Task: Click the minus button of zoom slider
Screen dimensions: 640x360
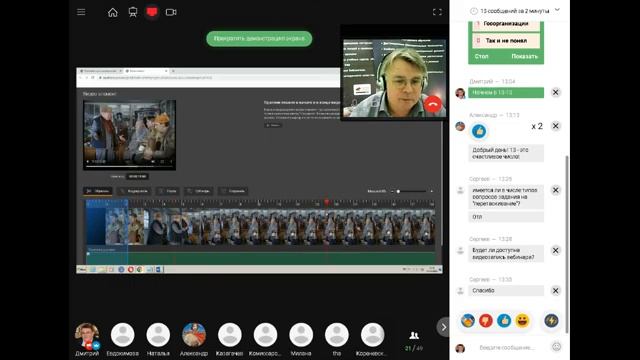Action: coord(392,191)
